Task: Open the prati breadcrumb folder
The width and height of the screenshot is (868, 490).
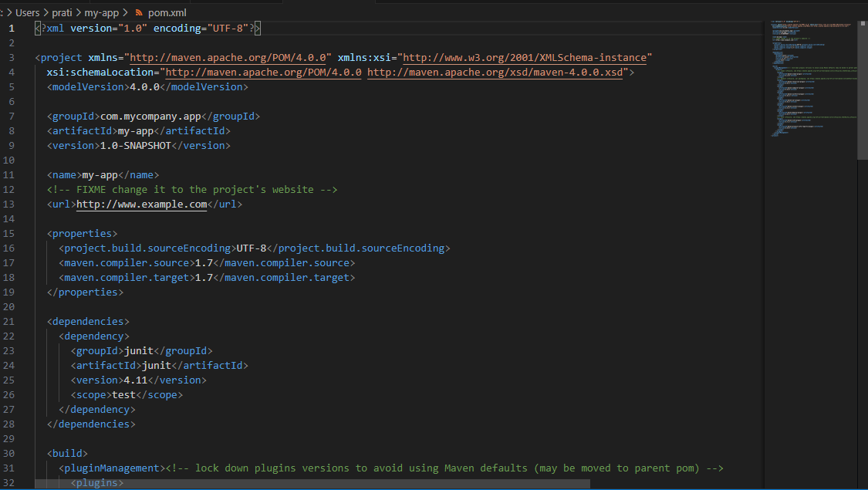Action: pos(62,13)
